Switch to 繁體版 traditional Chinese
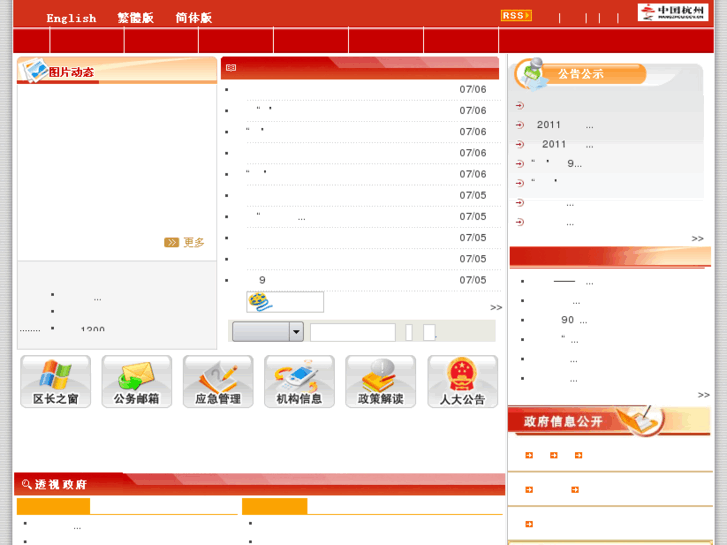 pyautogui.click(x=135, y=18)
